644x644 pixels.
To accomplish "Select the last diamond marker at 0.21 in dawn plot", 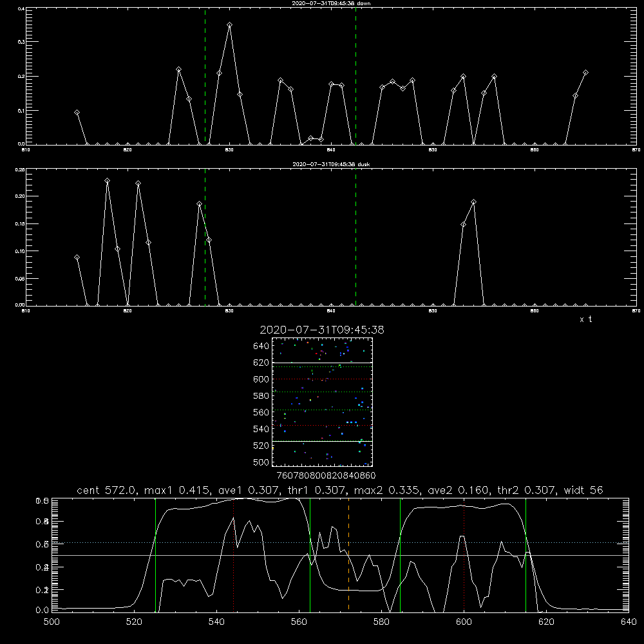I will (585, 73).
